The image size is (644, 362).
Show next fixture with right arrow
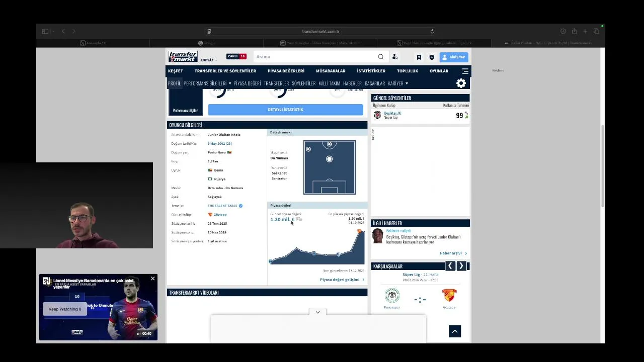[461, 266]
